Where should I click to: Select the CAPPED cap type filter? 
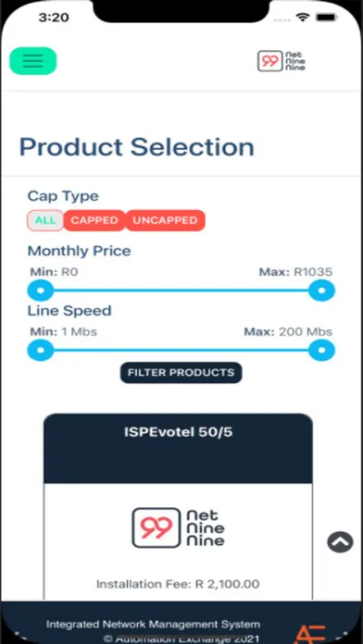94,220
